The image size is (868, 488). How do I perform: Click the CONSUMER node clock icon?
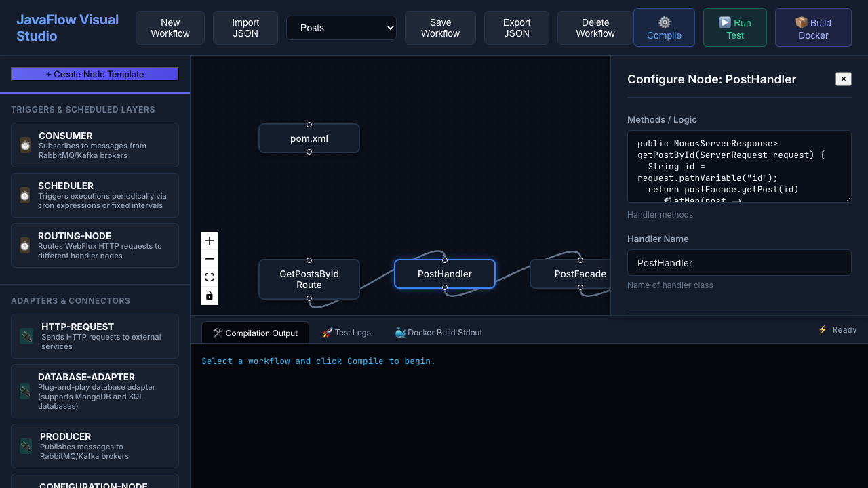click(x=25, y=145)
